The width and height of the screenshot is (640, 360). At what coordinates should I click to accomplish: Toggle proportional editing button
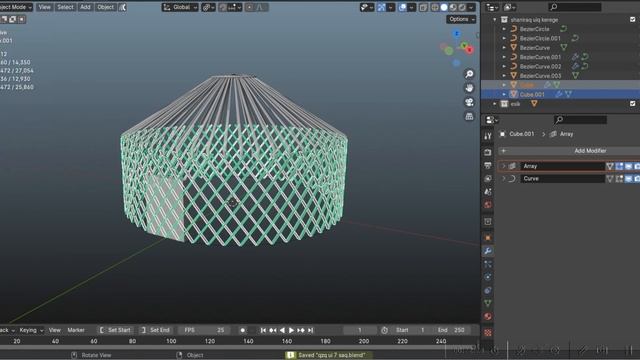250,7
